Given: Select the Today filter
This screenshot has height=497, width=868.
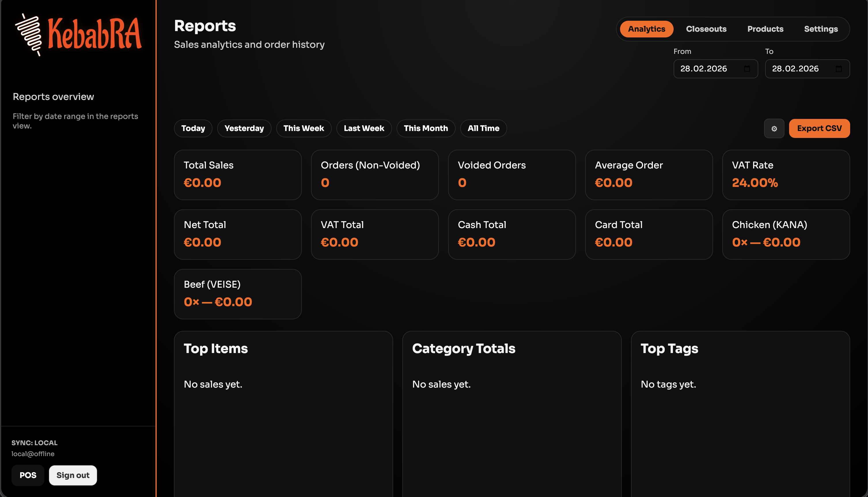Looking at the screenshot, I should 193,128.
